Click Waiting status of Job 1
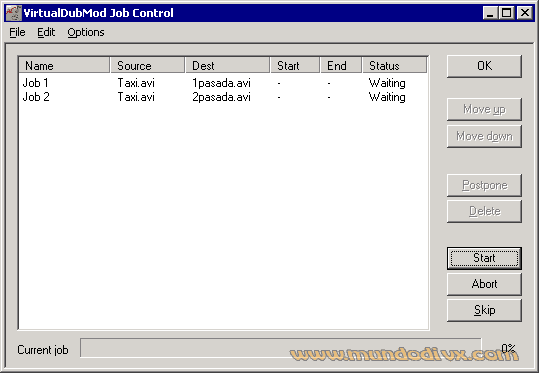This screenshot has width=539, height=373. pos(387,83)
